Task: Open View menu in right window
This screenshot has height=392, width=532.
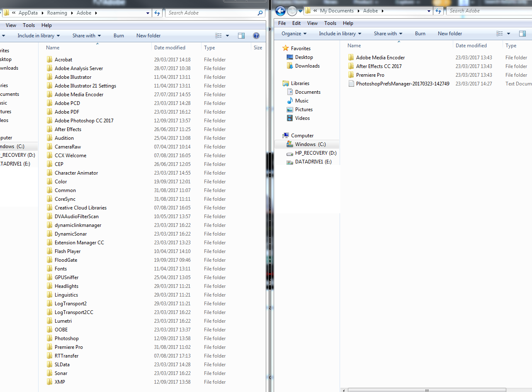Action: pos(313,23)
